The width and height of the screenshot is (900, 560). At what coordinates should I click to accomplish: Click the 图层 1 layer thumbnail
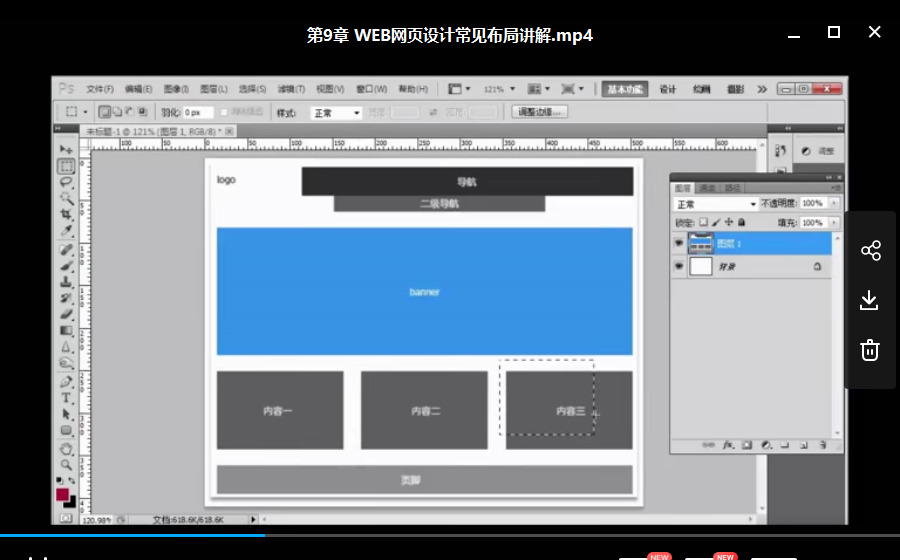pos(700,243)
